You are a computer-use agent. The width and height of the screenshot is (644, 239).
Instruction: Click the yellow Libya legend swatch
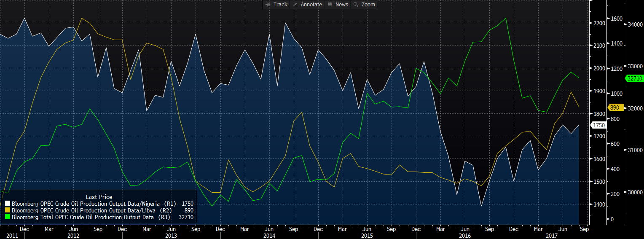7,210
